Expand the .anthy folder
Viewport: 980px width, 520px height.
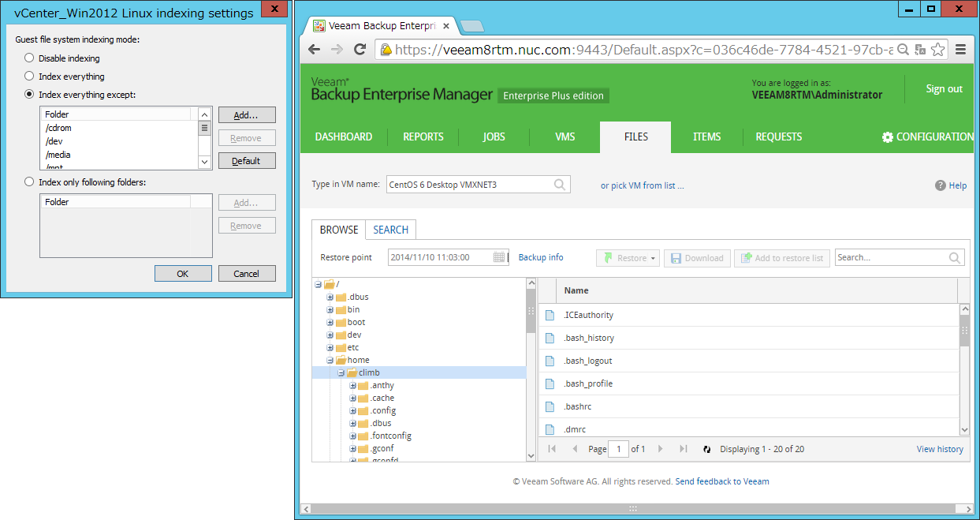(x=353, y=385)
